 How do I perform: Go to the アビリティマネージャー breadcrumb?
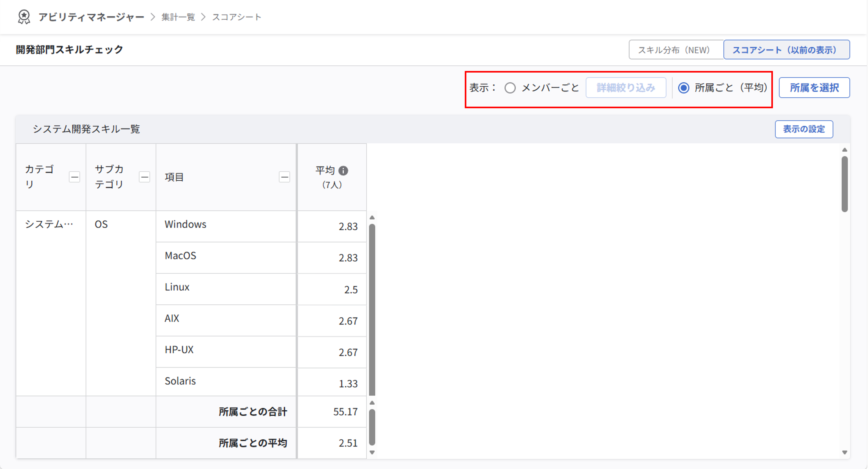point(91,17)
